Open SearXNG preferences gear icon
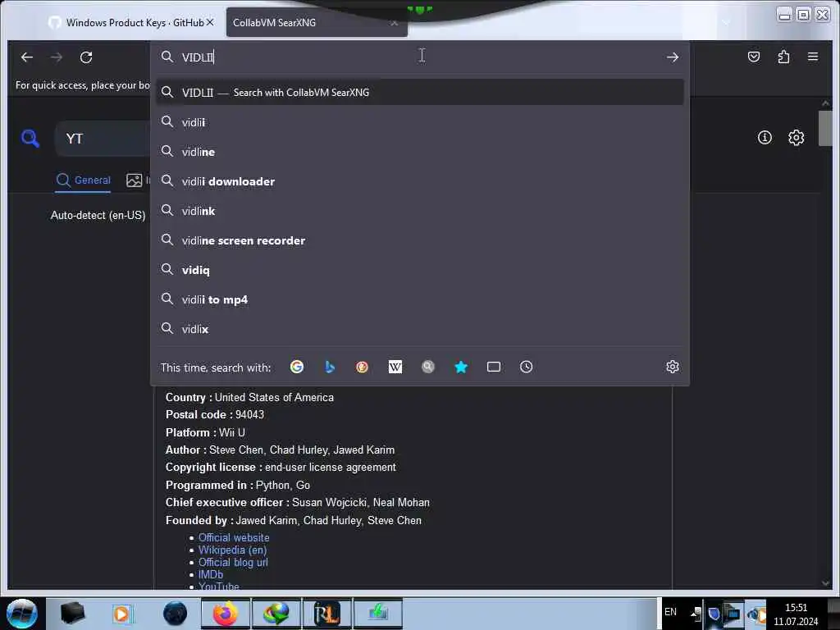 tap(796, 138)
